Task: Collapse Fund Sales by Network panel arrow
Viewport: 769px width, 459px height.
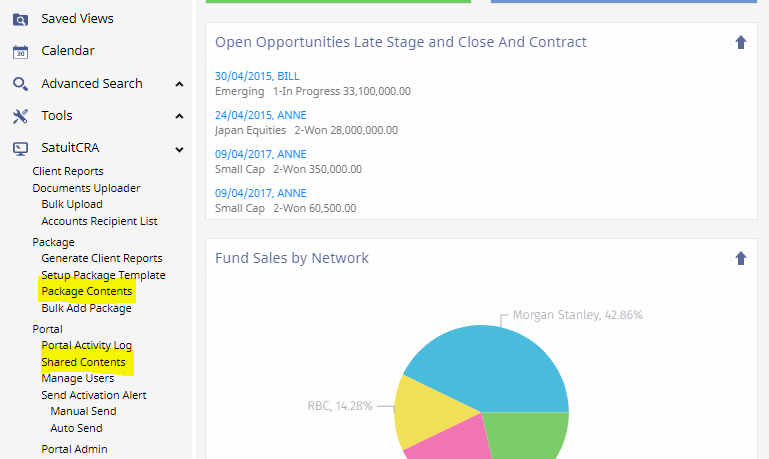Action: pyautogui.click(x=741, y=258)
